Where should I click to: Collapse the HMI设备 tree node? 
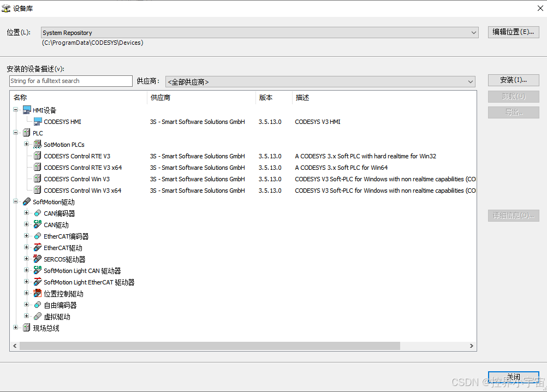pyautogui.click(x=15, y=110)
